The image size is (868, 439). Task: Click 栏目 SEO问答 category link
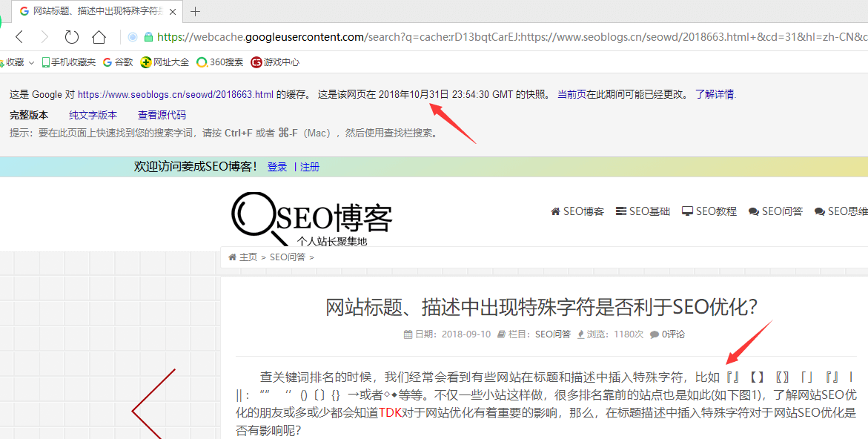coord(553,334)
